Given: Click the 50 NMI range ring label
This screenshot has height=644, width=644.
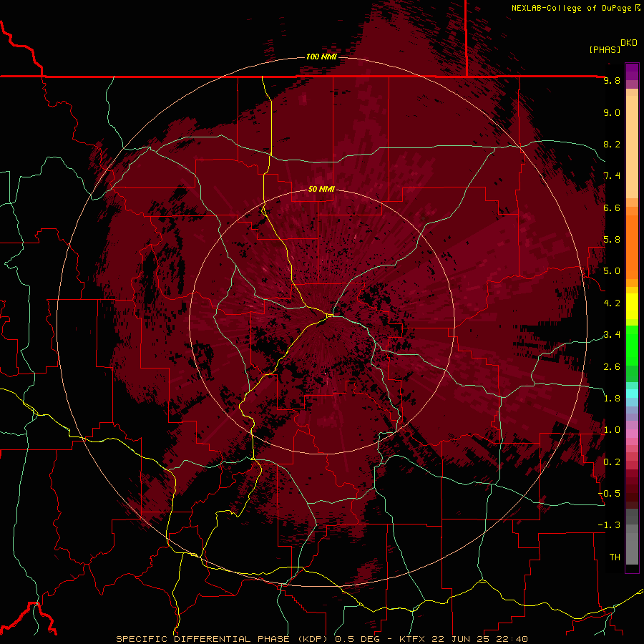Looking at the screenshot, I should point(321,189).
